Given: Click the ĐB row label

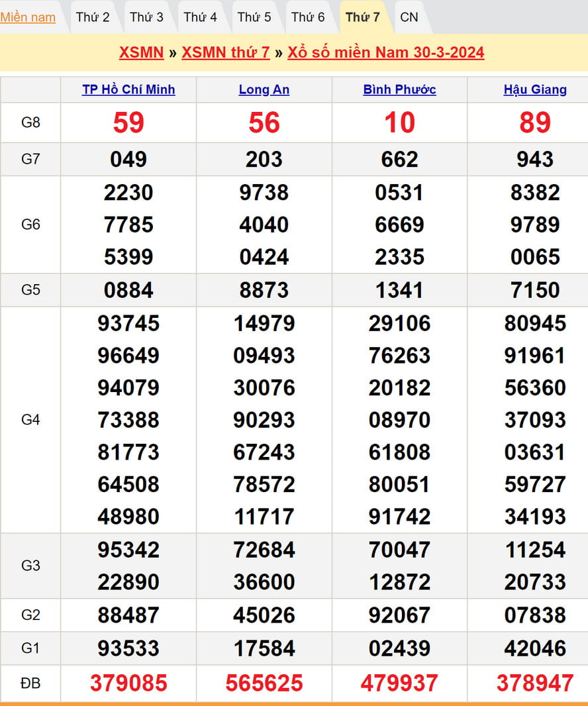Looking at the screenshot, I should pyautogui.click(x=30, y=683).
